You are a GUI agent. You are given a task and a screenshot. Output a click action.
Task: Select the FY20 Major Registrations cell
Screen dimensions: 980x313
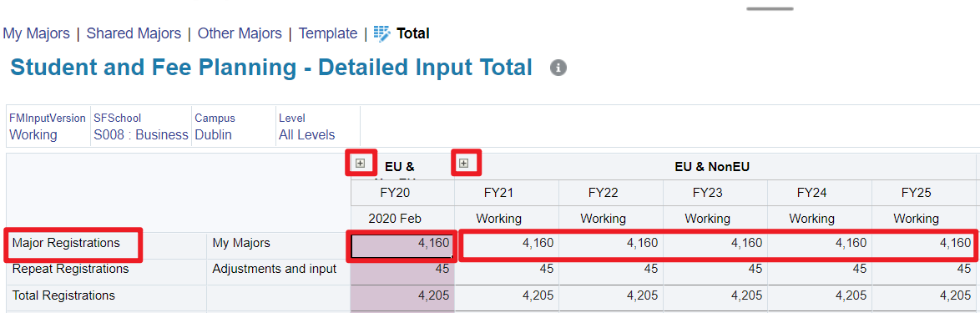pos(402,245)
